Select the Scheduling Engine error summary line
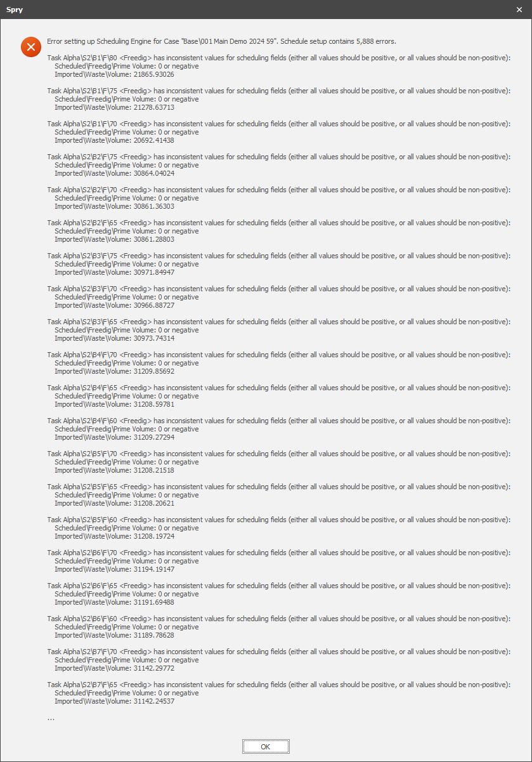This screenshot has width=532, height=762. 222,41
